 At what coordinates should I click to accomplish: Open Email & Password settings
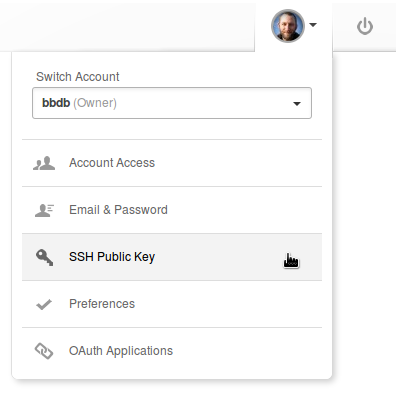click(x=118, y=210)
